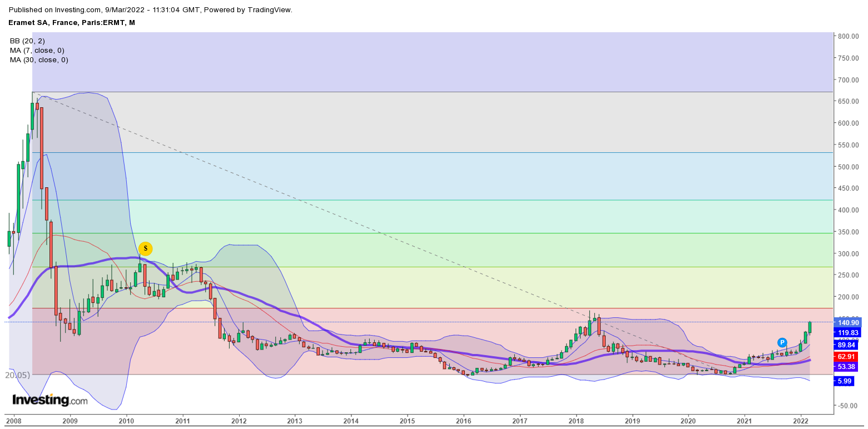Click the 600.00 price axis label

pos(849,123)
